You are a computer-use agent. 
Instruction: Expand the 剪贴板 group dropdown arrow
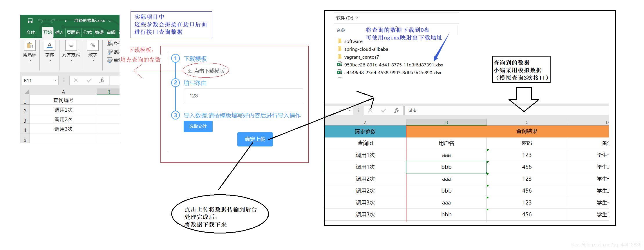click(30, 60)
